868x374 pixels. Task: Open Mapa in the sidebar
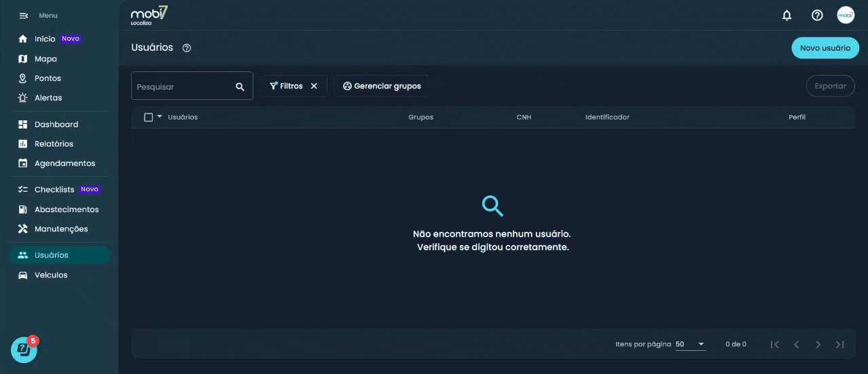(46, 59)
